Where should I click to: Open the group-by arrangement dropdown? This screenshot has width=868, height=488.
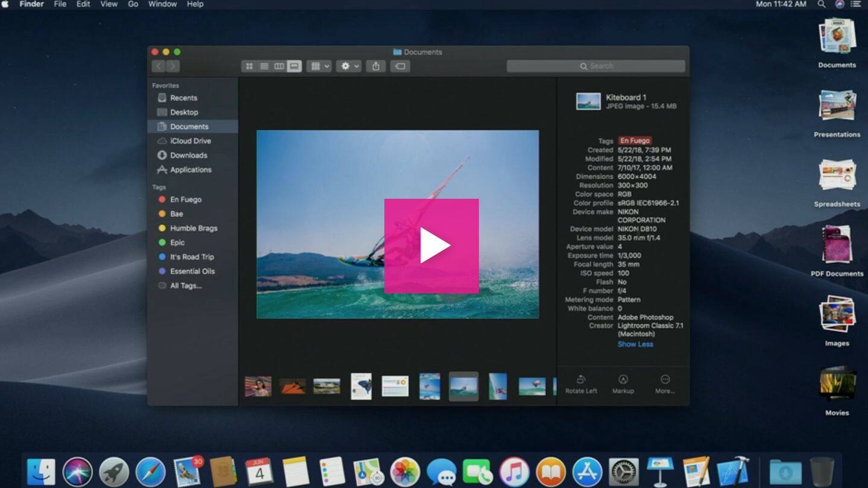click(x=319, y=66)
